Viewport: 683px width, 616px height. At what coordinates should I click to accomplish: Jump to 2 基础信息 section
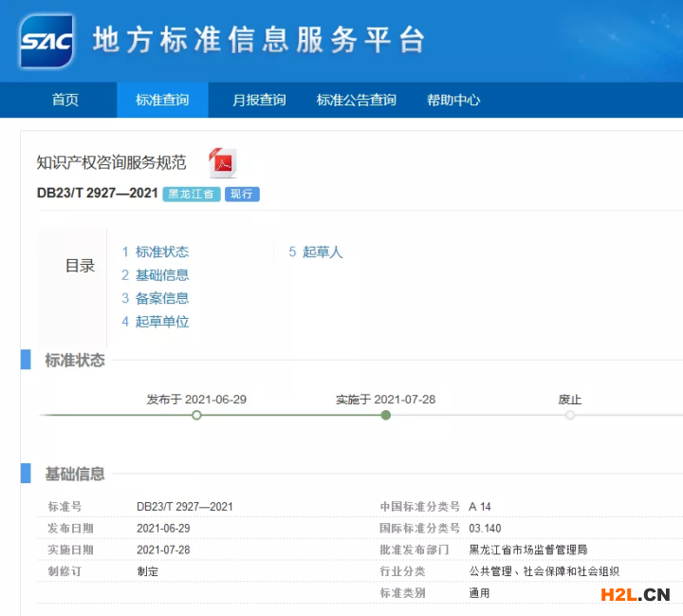point(155,275)
